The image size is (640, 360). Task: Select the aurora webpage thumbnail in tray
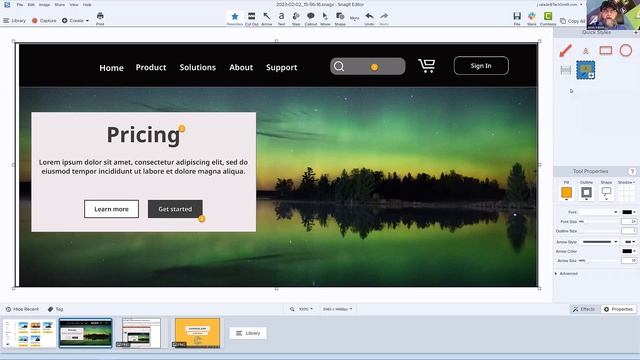(x=85, y=333)
